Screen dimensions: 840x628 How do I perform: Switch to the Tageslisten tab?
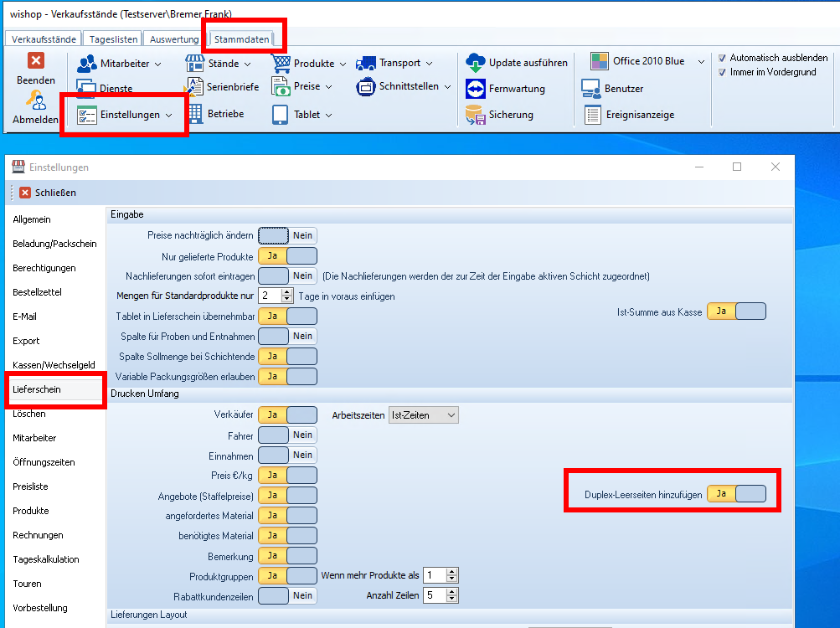[113, 39]
